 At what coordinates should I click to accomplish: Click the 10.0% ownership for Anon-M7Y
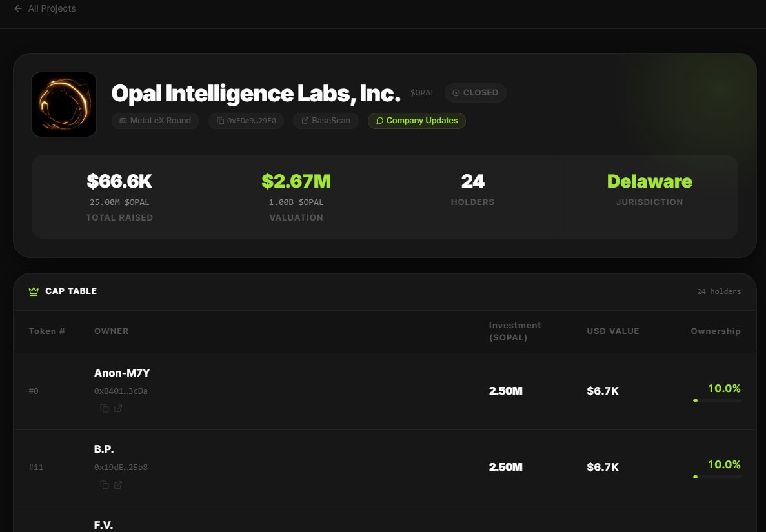[724, 388]
